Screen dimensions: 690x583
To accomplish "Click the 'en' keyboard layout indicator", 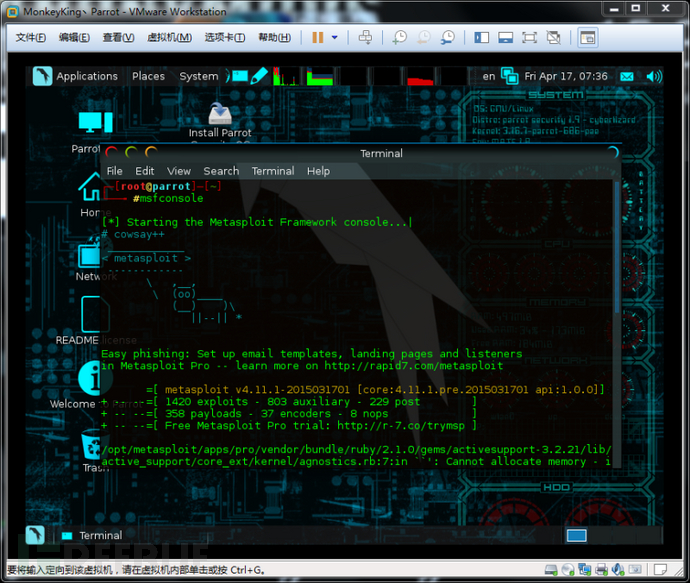I will point(488,76).
